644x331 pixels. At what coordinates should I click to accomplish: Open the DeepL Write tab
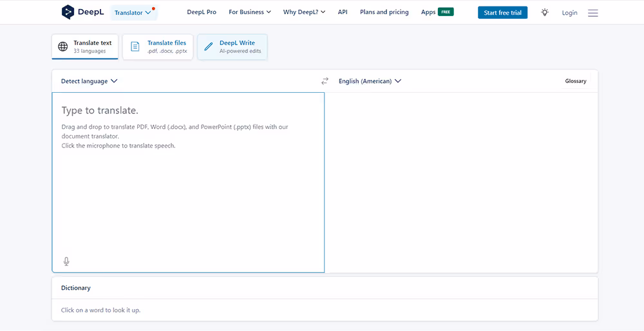(x=232, y=47)
